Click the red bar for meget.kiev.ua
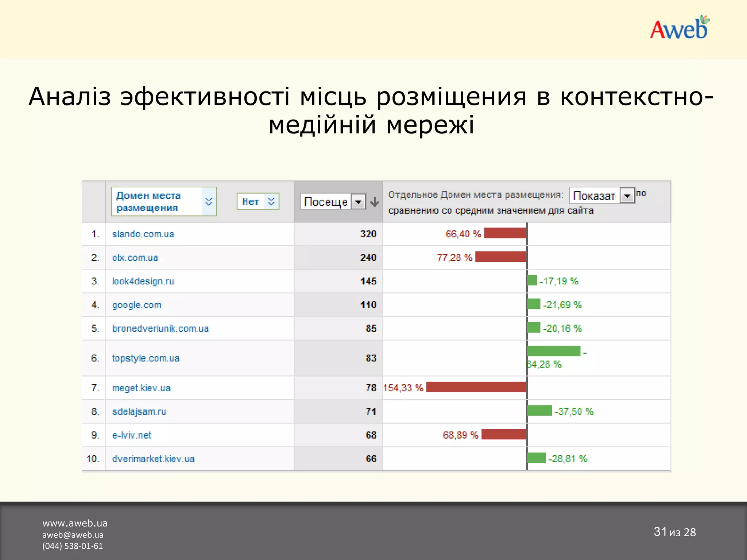The width and height of the screenshot is (747, 560). [x=476, y=387]
